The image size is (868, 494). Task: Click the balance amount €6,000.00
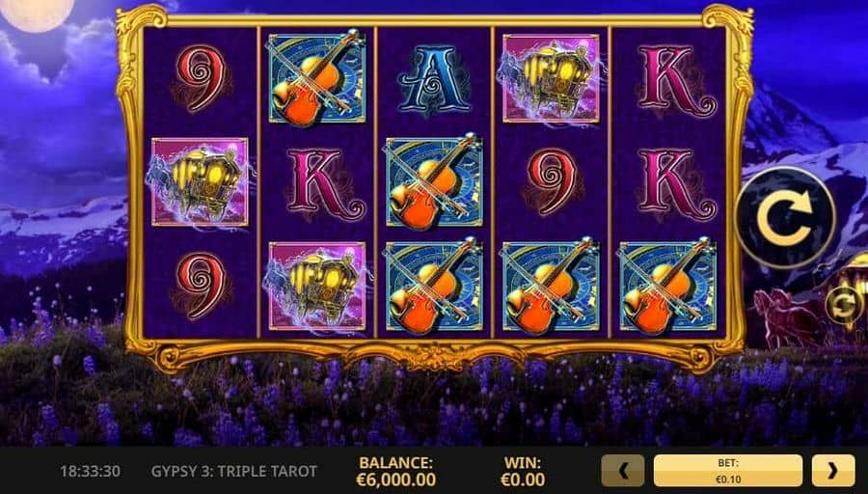coord(395,480)
